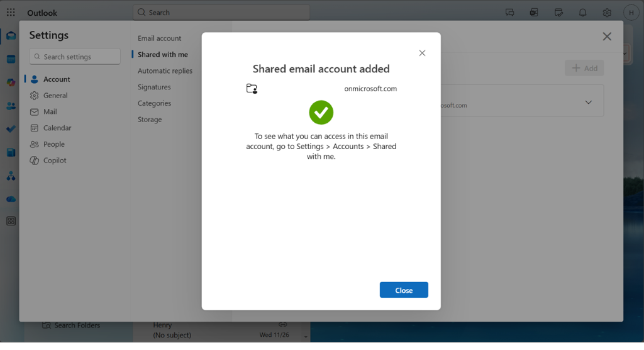Open the Word app in left rail
This screenshot has width=644, height=350.
coord(11,152)
